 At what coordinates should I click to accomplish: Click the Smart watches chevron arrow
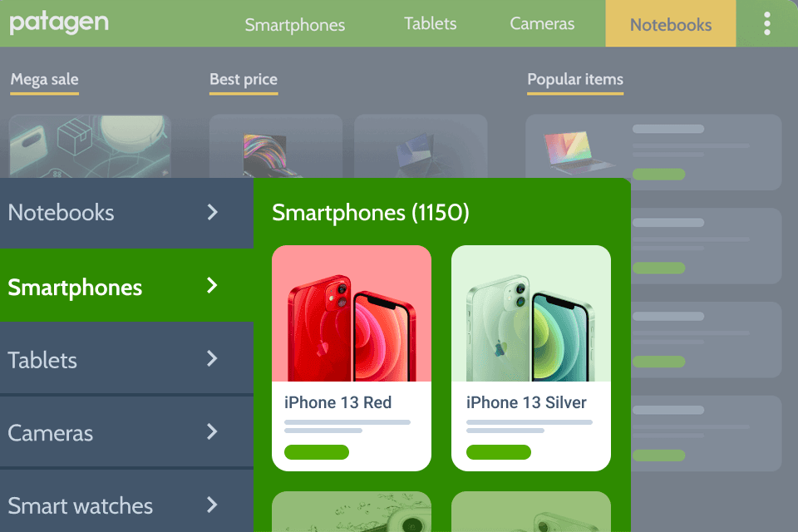(212, 505)
